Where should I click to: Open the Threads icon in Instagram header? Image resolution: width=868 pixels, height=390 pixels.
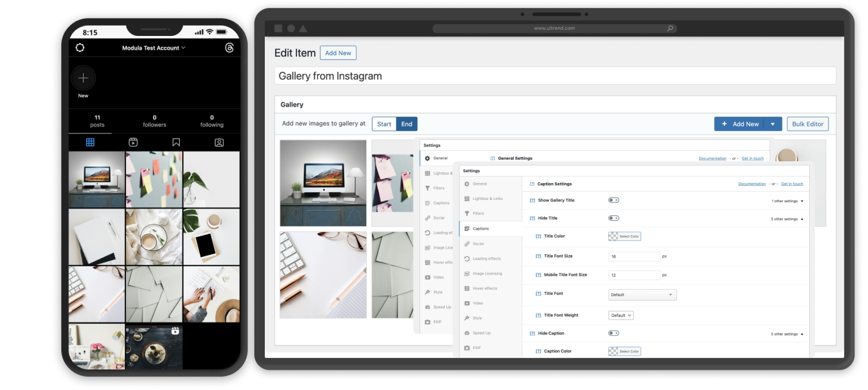coord(229,48)
